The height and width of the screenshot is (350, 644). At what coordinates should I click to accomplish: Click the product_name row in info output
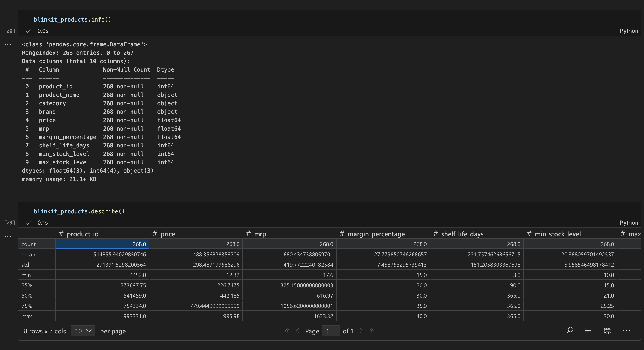(x=101, y=95)
